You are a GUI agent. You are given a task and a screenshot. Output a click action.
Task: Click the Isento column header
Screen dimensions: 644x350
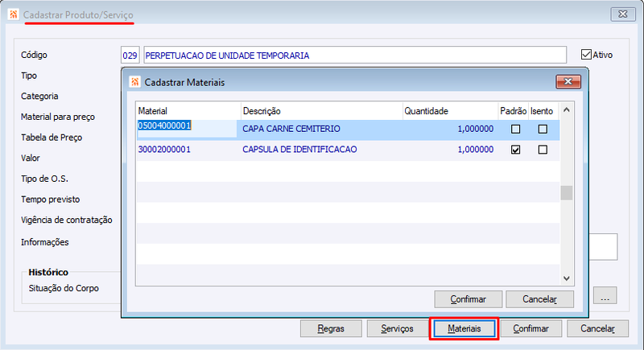click(x=543, y=111)
